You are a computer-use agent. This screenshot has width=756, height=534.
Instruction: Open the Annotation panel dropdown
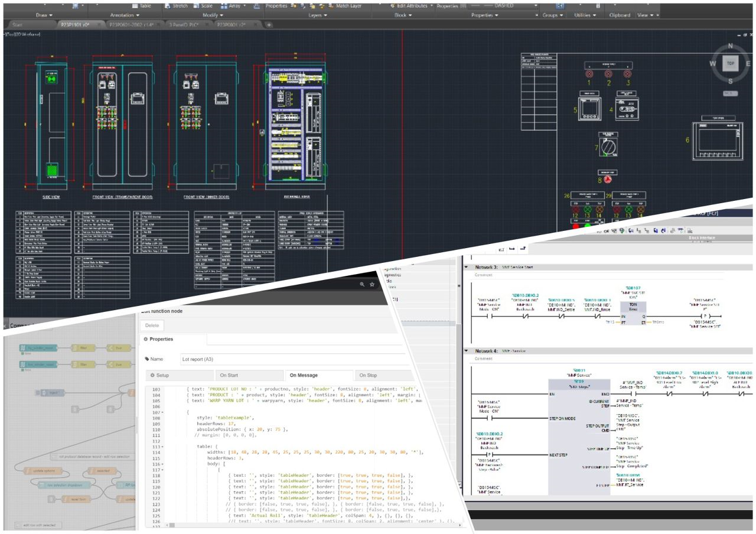(x=124, y=15)
